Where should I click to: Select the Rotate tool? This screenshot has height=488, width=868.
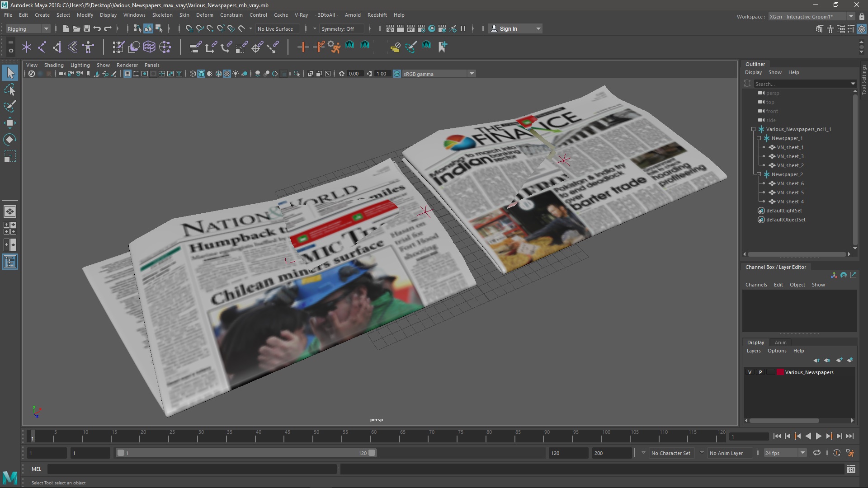point(10,140)
